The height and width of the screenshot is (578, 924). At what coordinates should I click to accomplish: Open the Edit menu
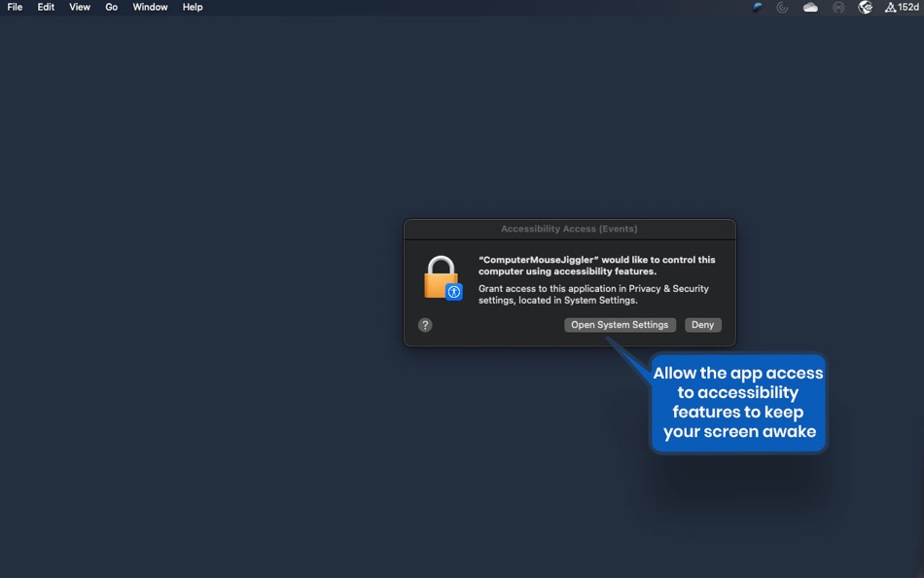point(46,7)
